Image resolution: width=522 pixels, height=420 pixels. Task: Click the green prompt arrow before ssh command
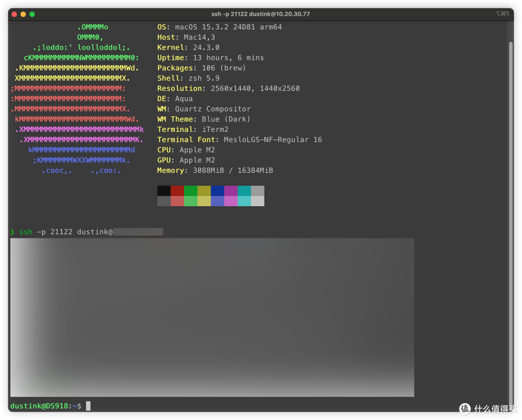tap(13, 232)
